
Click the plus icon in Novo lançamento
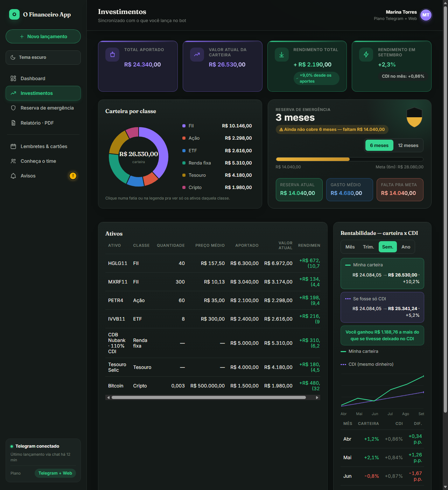22,37
